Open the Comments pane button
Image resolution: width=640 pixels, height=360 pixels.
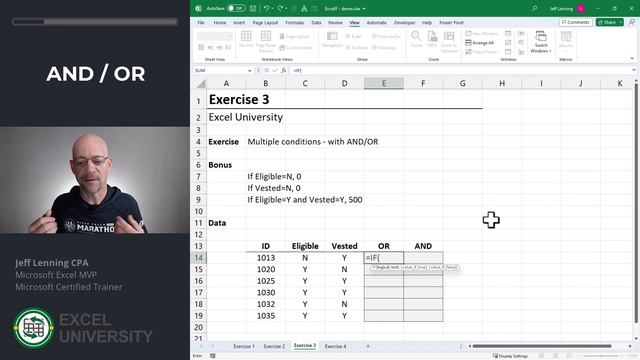pos(576,22)
